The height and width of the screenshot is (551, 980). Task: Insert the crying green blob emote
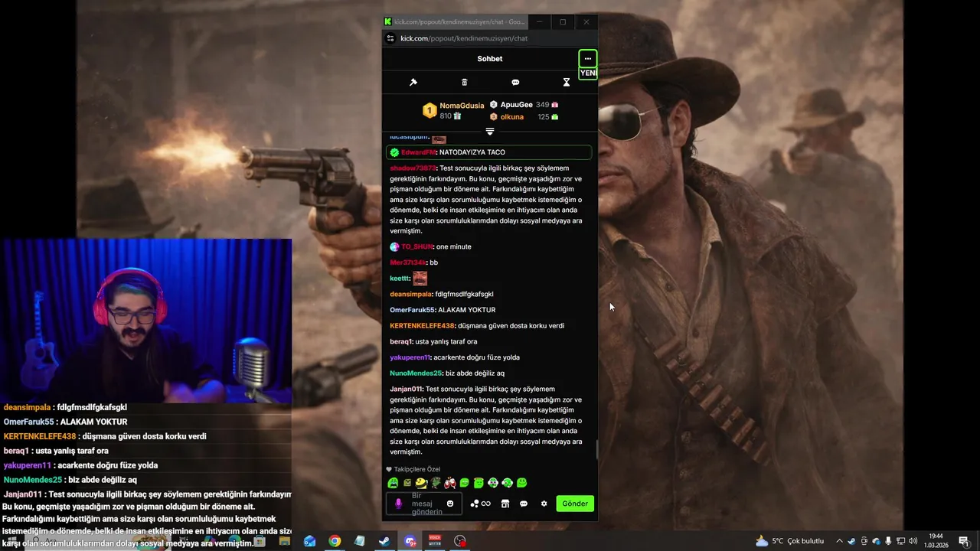coord(393,483)
